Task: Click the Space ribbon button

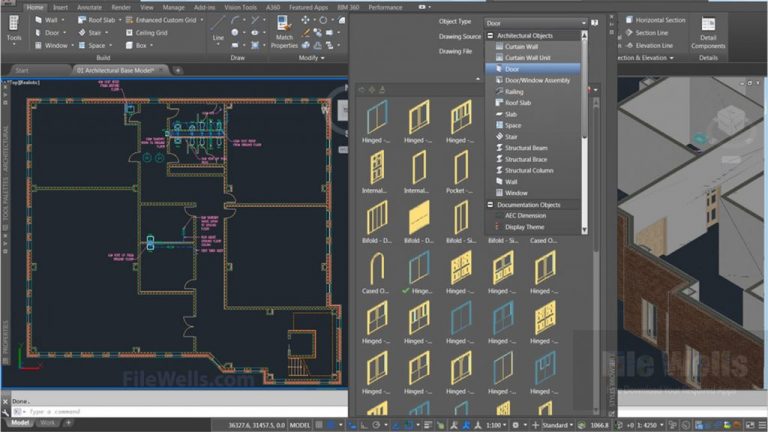Action: tap(92, 46)
